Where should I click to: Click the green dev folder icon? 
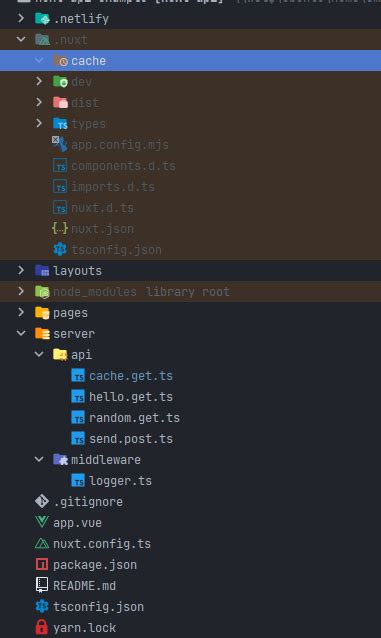(x=60, y=82)
